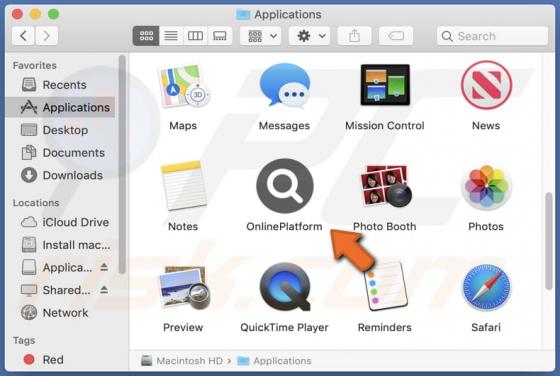560x376 pixels.
Task: Open Network in the sidebar
Action: (60, 313)
